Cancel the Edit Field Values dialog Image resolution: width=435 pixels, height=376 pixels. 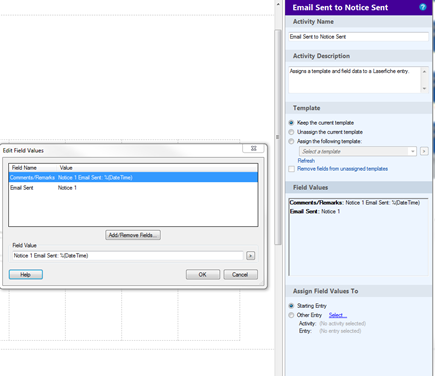(240, 275)
